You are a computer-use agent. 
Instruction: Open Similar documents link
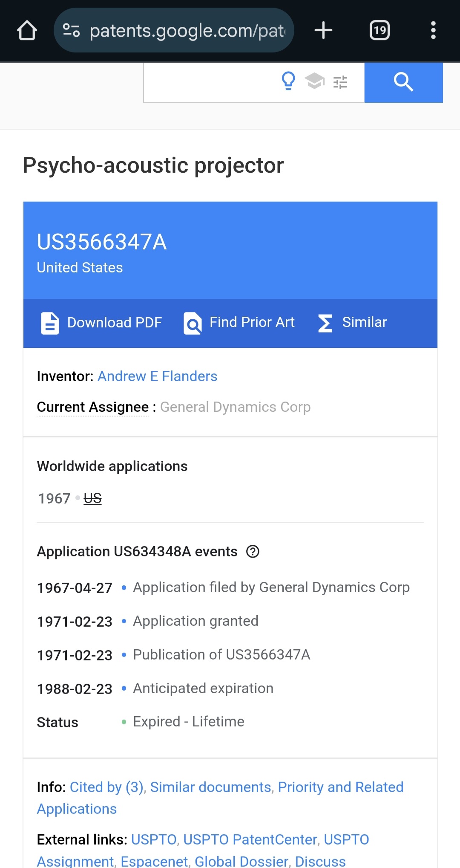point(210,787)
